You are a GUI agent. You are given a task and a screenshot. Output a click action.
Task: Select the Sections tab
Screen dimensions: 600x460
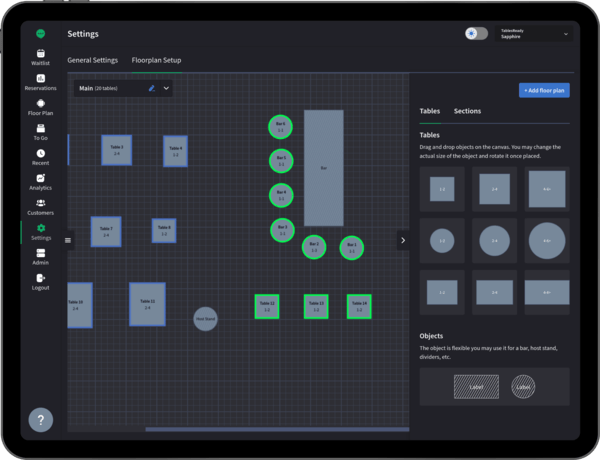pos(467,111)
